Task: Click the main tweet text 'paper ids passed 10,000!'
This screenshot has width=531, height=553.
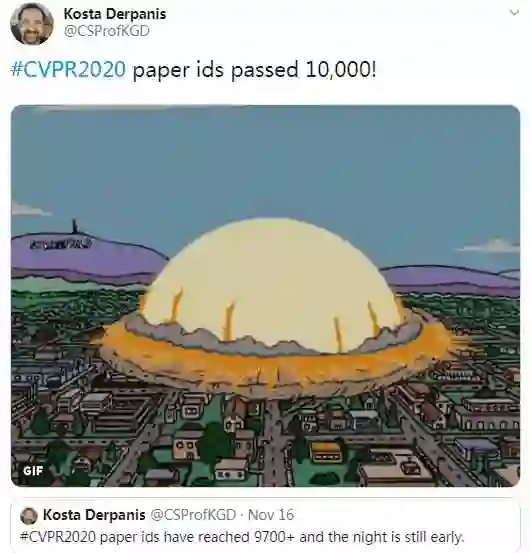Action: pos(254,69)
